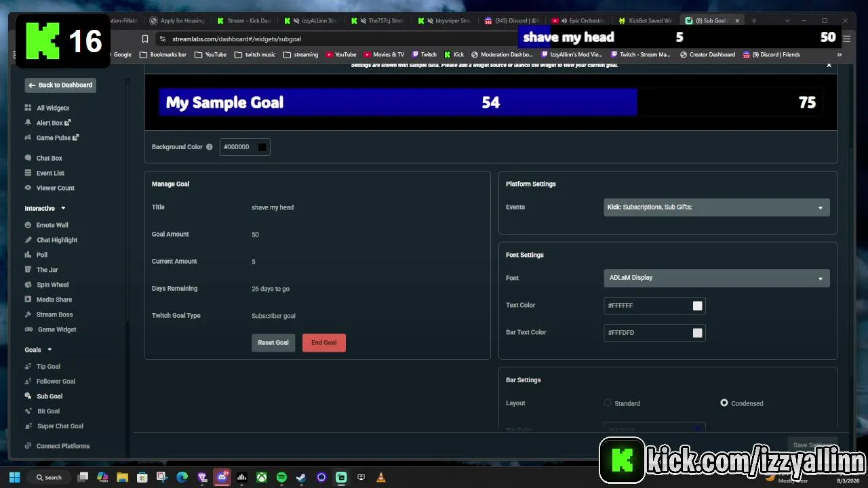This screenshot has height=488, width=868.
Task: Open the Super Chat Goal icon
Action: (x=28, y=426)
